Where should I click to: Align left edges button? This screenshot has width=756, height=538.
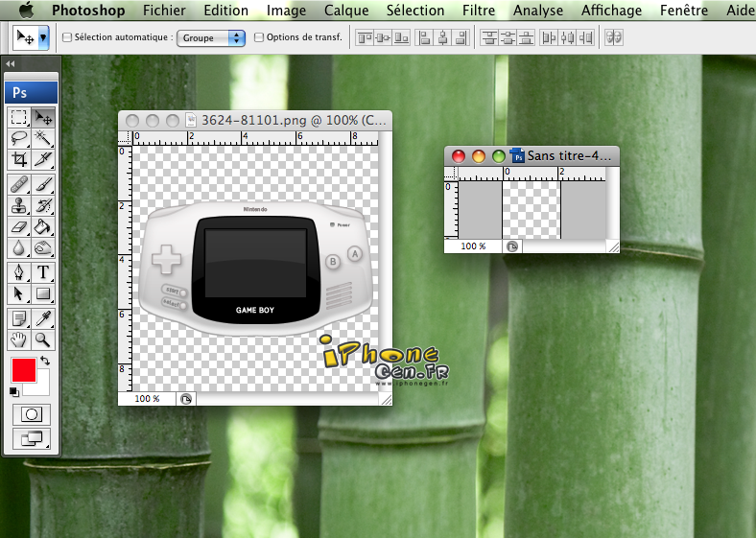424,37
